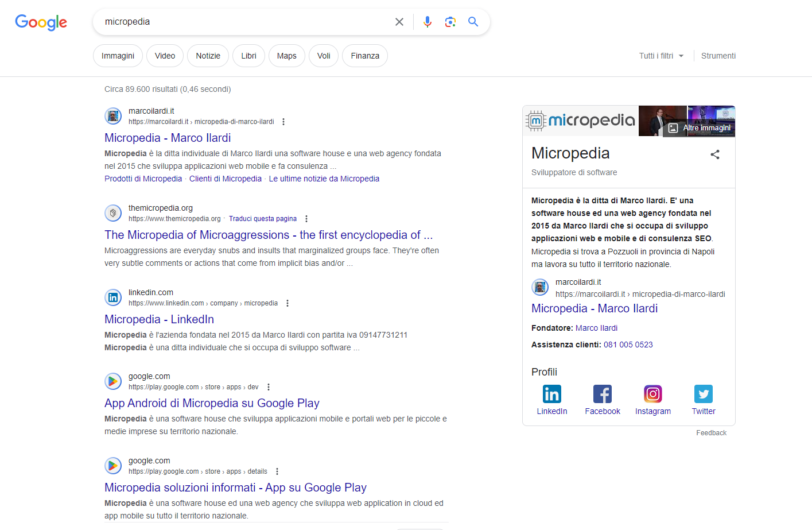This screenshot has height=530, width=812.
Task: Open Micropedia's Twitter profile icon
Action: coord(703,394)
